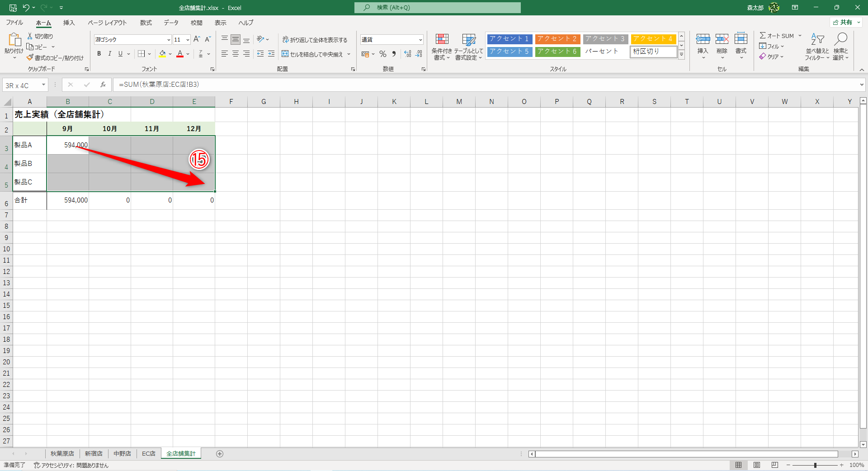The image size is (868, 471).
Task: Apply comma style number format
Action: (x=394, y=54)
